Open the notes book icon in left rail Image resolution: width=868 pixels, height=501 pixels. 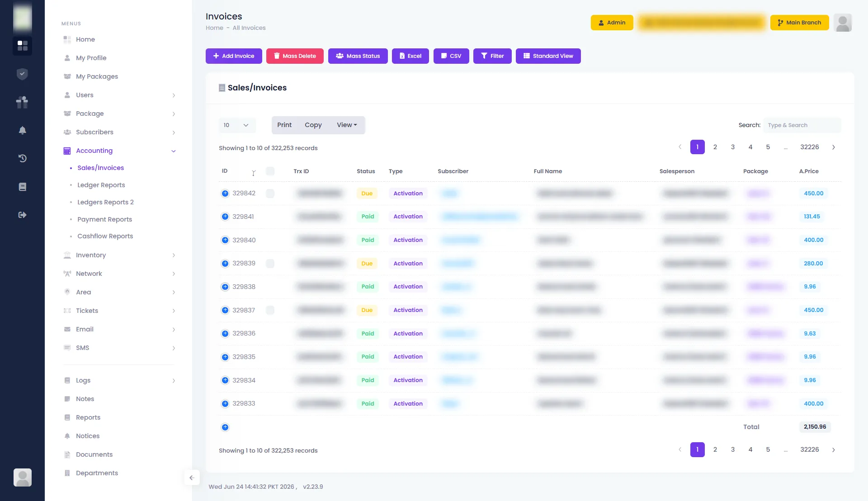click(x=22, y=187)
